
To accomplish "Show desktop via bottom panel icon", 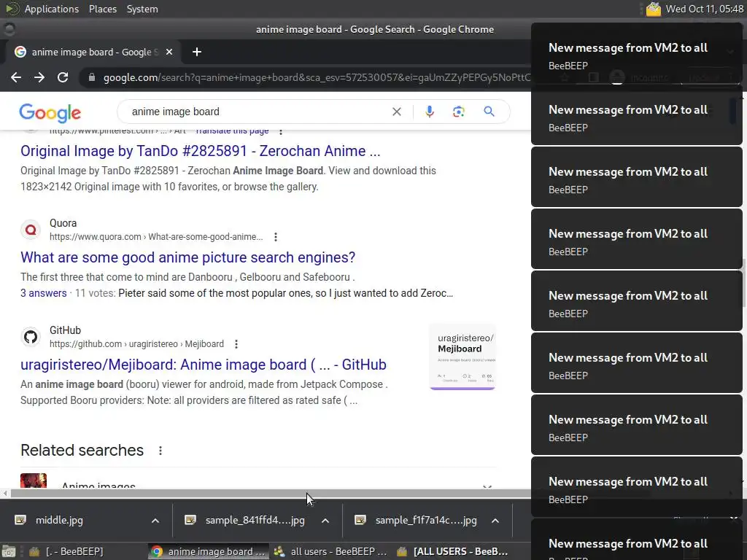I will point(9,551).
